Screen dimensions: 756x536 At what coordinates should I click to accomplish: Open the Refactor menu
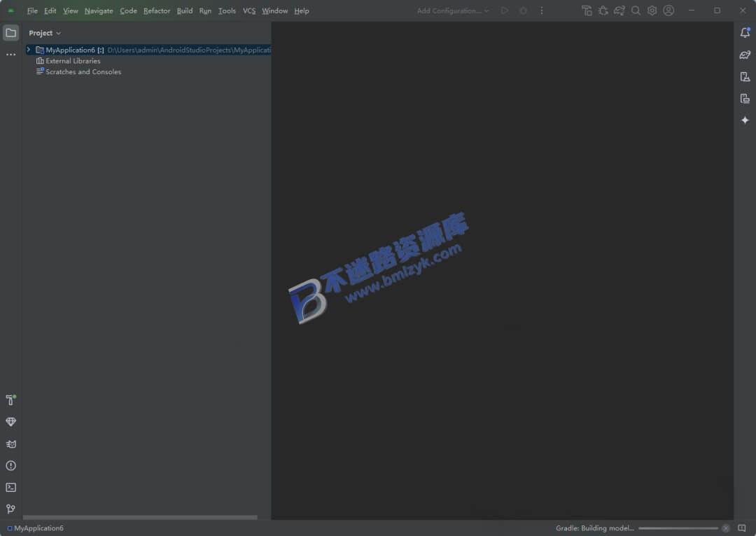tap(157, 10)
